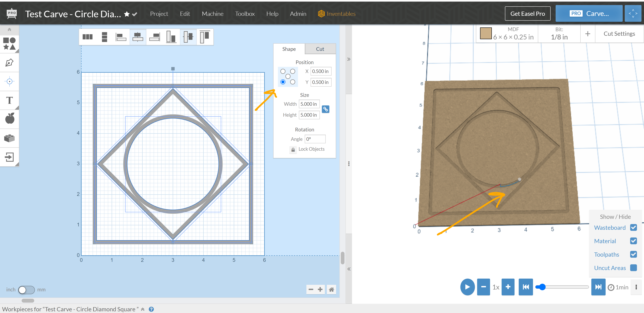Viewport: 644px width, 313px height.
Task: Click the Get Easel Pro button
Action: [527, 14]
